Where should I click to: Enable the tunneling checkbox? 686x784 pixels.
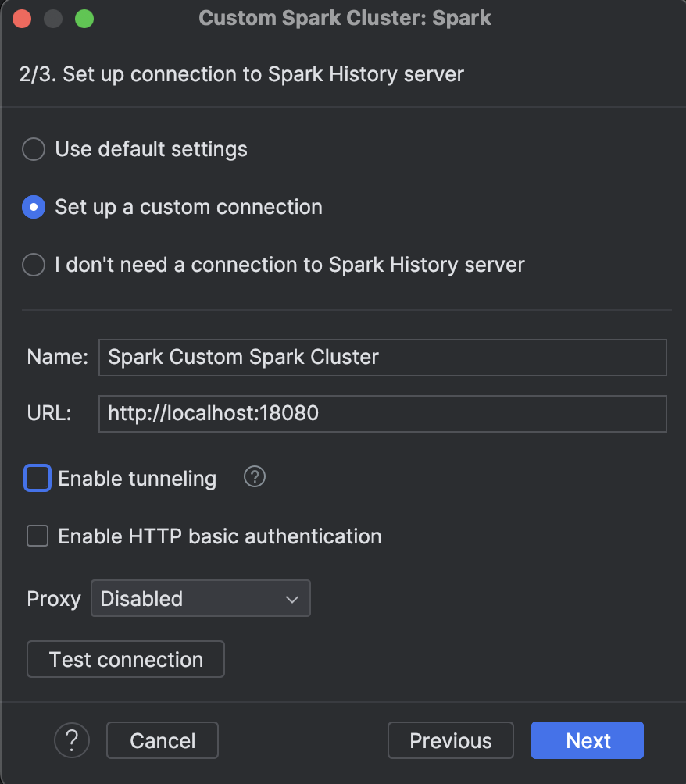pyautogui.click(x=35, y=477)
